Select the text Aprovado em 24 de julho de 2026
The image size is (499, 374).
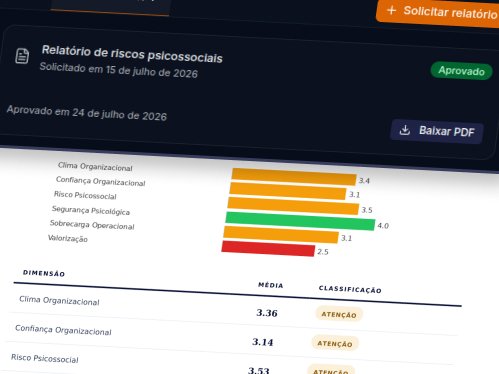coord(87,113)
